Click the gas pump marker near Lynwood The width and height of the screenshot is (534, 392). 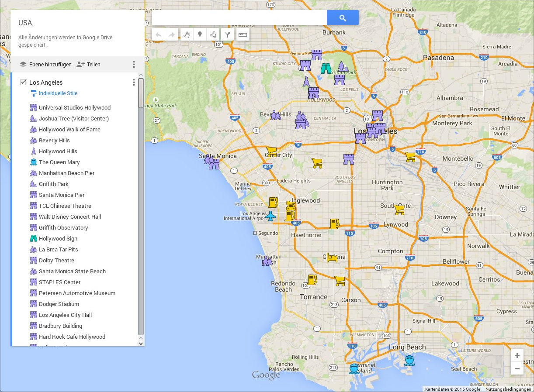pyautogui.click(x=334, y=224)
